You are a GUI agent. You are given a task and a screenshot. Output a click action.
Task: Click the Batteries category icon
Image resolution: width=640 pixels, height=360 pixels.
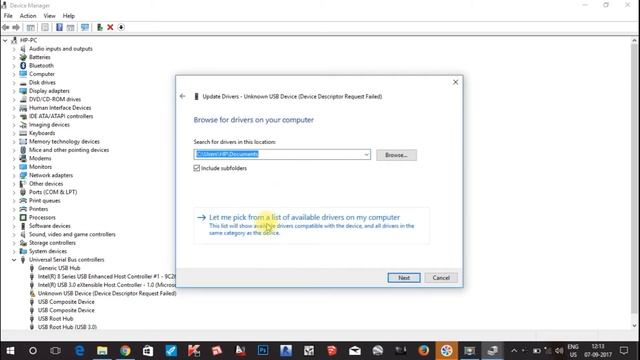[23, 57]
